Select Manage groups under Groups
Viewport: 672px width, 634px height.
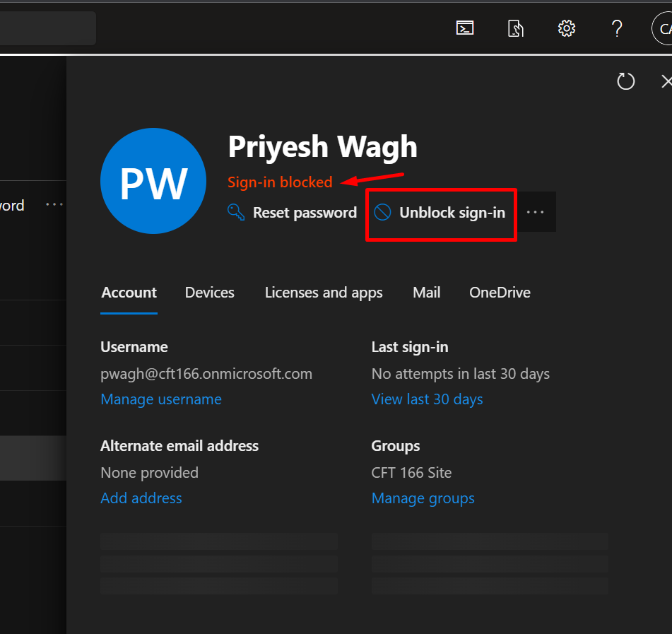423,498
